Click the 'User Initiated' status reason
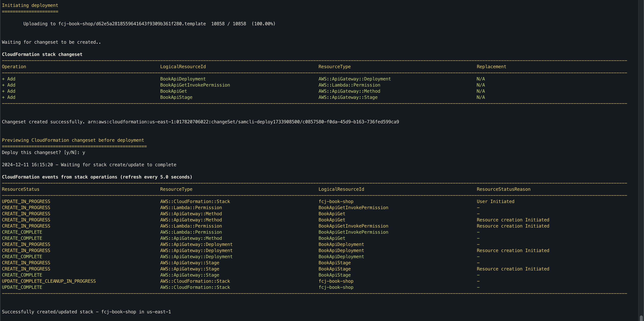The height and width of the screenshot is (321, 644). [x=495, y=202]
